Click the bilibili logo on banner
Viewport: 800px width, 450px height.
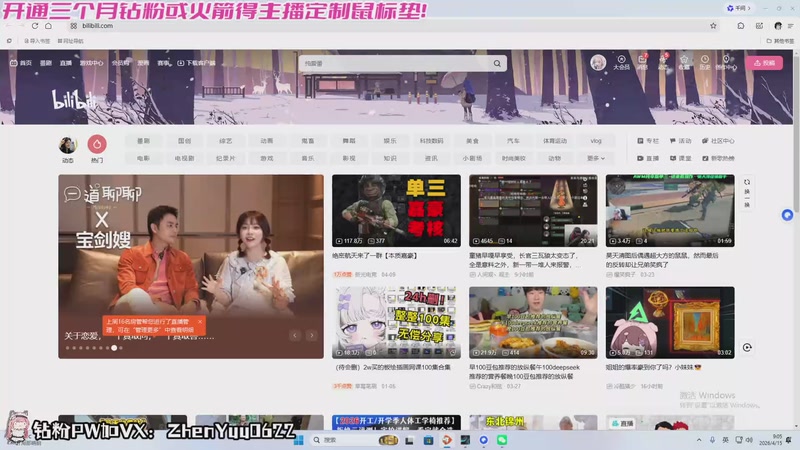[x=74, y=99]
